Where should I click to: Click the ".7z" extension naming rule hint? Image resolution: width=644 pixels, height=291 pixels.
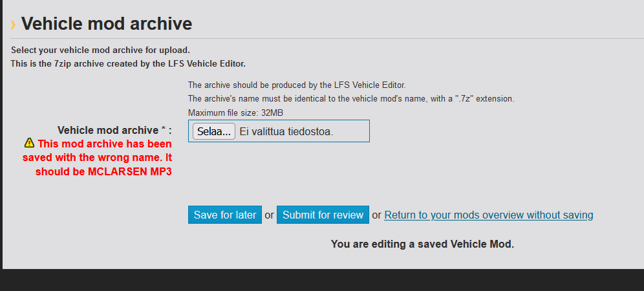point(350,99)
